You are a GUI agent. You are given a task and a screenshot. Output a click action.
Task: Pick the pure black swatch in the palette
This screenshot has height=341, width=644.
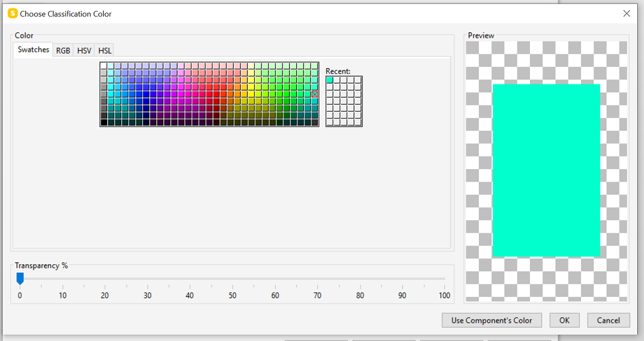(104, 122)
